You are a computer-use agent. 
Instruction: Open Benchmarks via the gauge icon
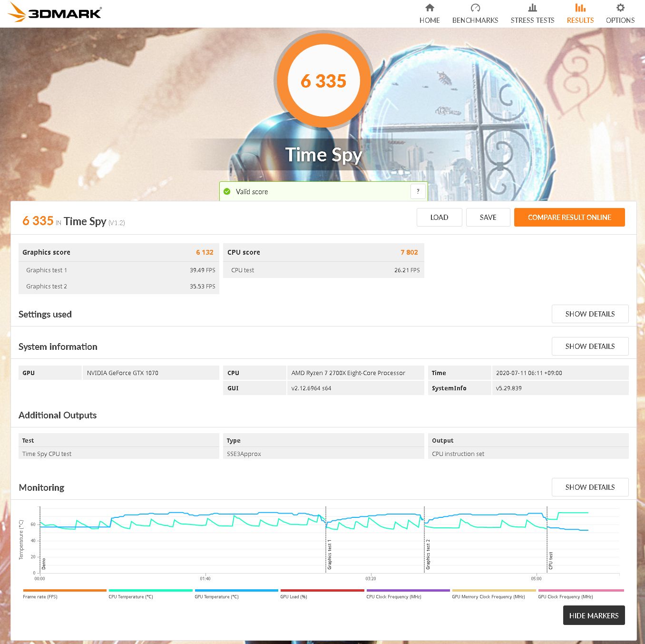pyautogui.click(x=475, y=8)
